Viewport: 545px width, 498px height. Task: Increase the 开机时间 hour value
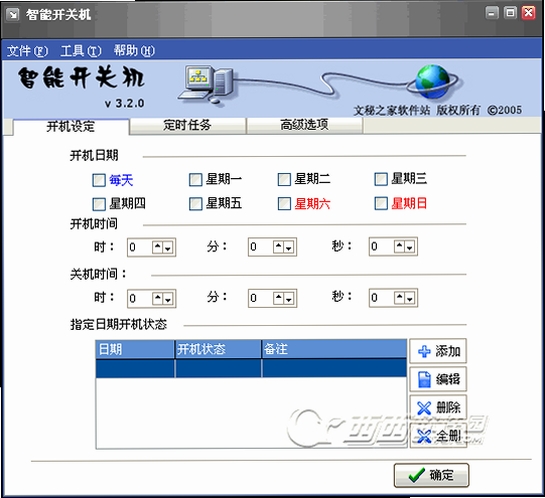[157, 247]
